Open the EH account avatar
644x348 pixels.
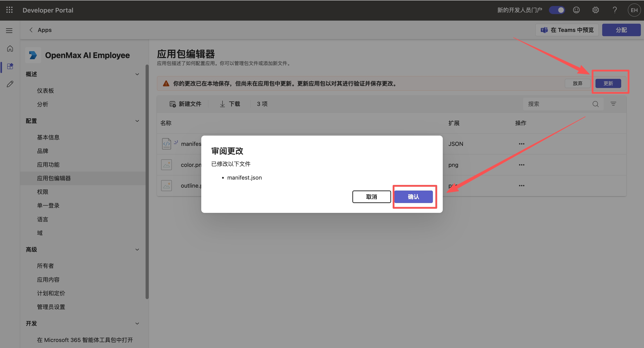tap(634, 10)
